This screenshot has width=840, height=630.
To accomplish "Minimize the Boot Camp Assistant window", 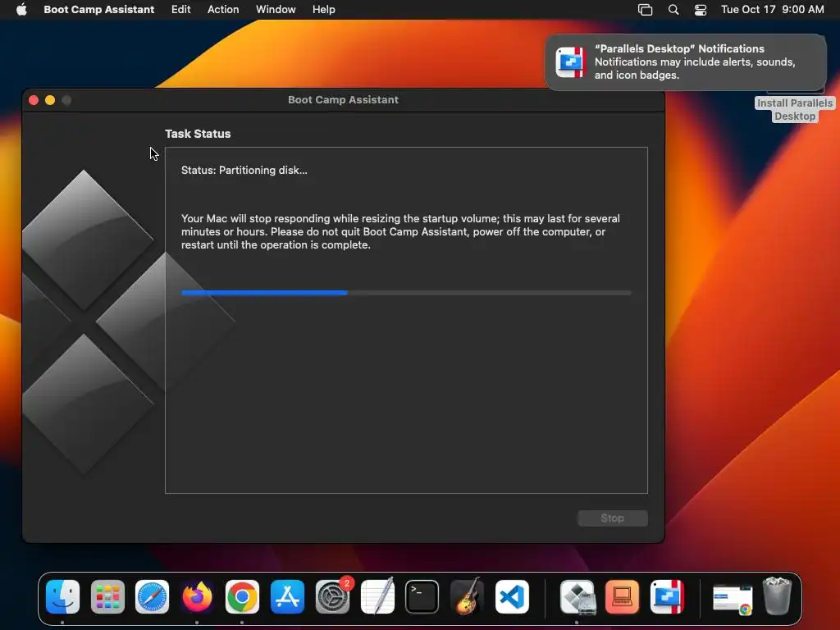I will pos(50,100).
